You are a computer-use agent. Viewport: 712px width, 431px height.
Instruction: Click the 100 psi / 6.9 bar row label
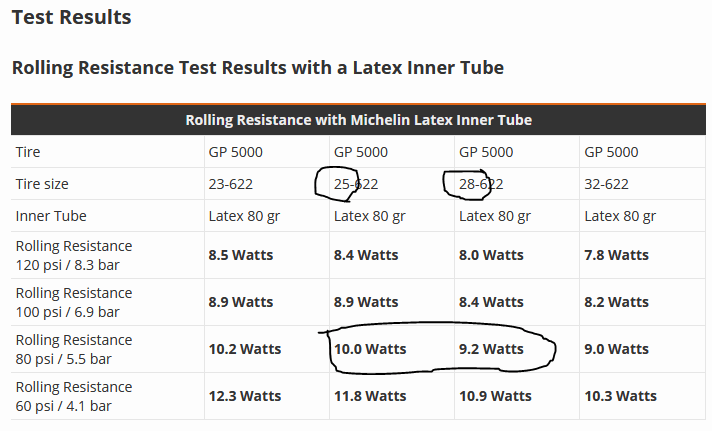coord(73,302)
